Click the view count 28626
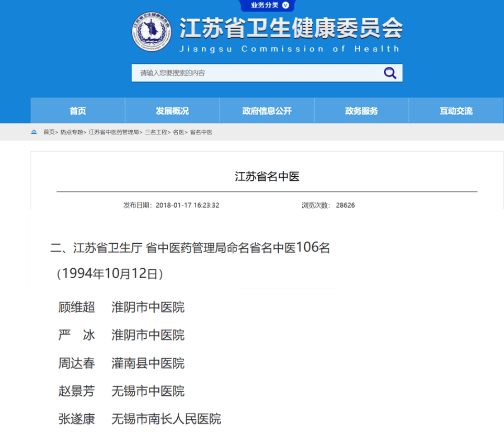 (345, 205)
